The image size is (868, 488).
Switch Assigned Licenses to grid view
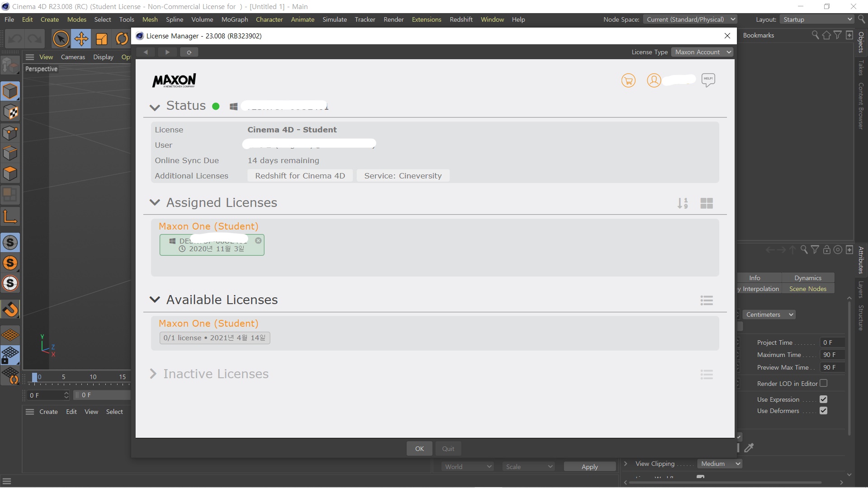click(707, 203)
